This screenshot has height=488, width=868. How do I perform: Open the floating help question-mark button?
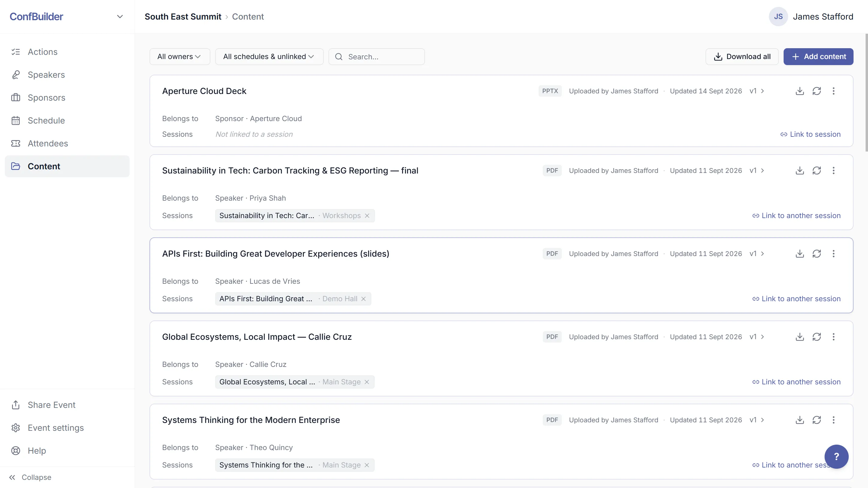click(x=836, y=456)
